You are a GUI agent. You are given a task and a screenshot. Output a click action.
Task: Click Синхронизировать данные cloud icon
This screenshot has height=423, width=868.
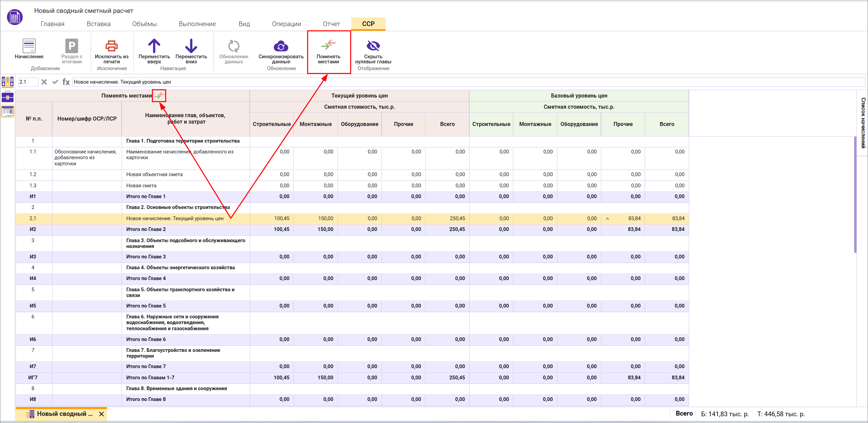pos(281,46)
